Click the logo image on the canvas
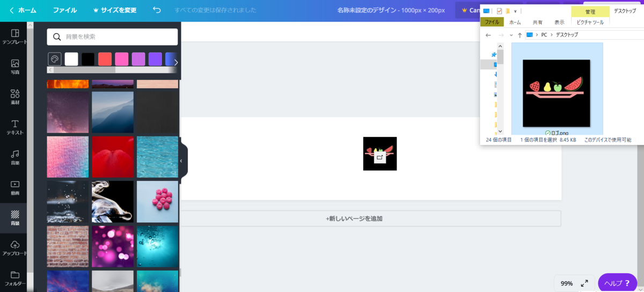The height and width of the screenshot is (292, 644). click(380, 154)
